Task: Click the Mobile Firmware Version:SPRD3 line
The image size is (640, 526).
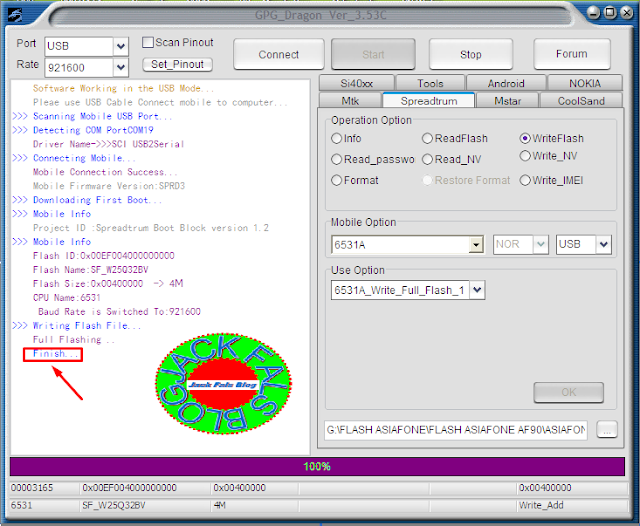Action: click(109, 186)
